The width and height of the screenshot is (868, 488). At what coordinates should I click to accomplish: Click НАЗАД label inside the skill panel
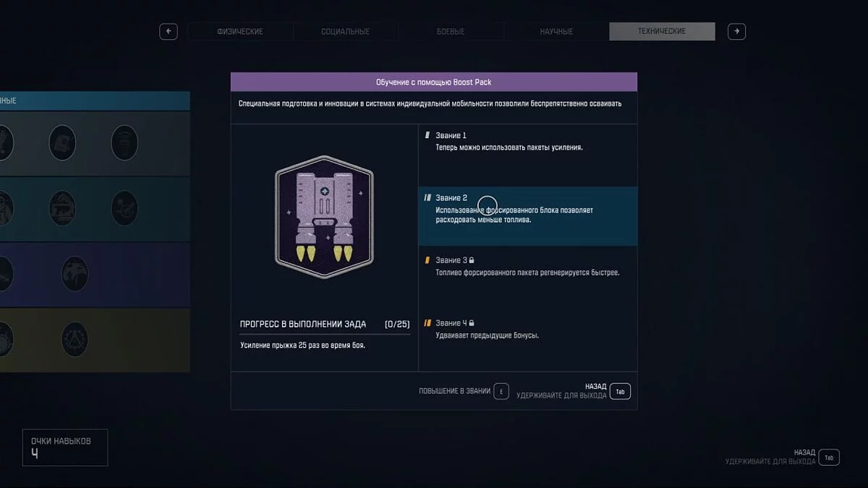pos(596,387)
